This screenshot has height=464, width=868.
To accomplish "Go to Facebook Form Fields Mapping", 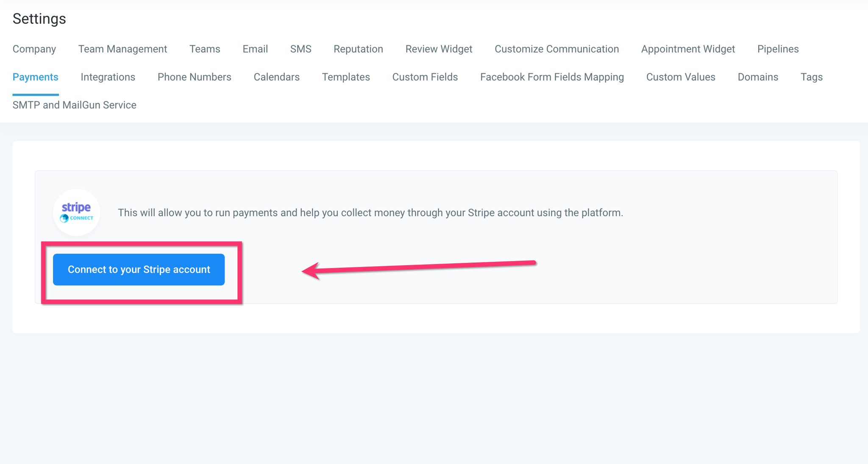I will [x=552, y=77].
